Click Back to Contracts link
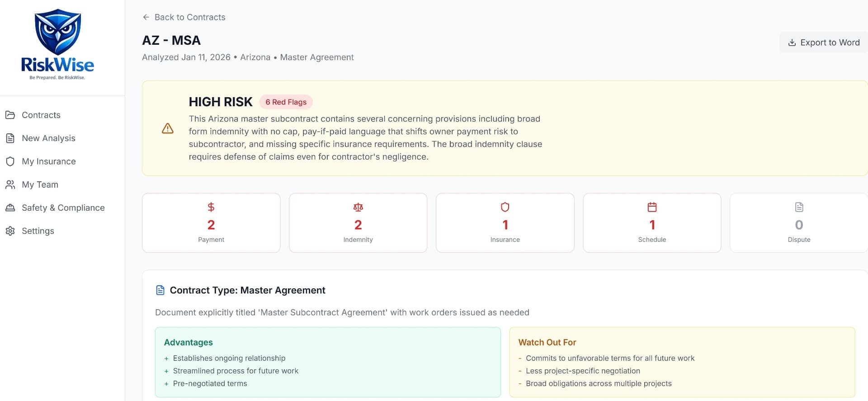Image resolution: width=868 pixels, height=401 pixels. click(x=184, y=17)
